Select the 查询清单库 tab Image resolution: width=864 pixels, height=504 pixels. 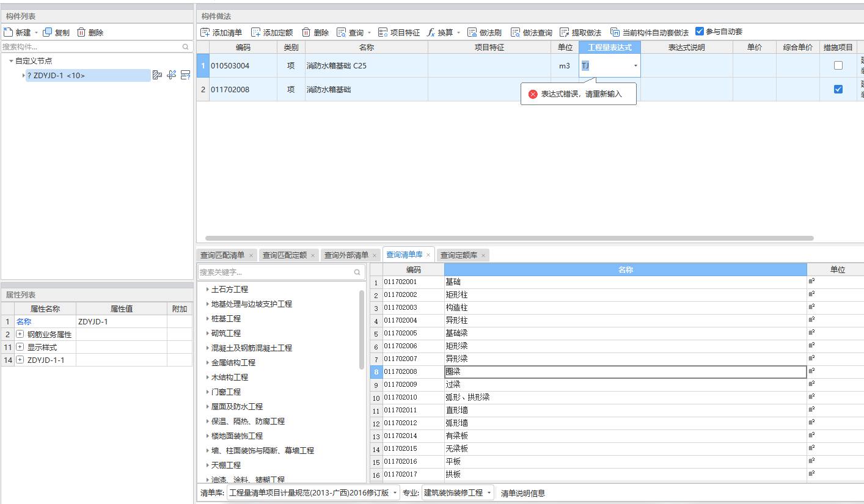[404, 255]
